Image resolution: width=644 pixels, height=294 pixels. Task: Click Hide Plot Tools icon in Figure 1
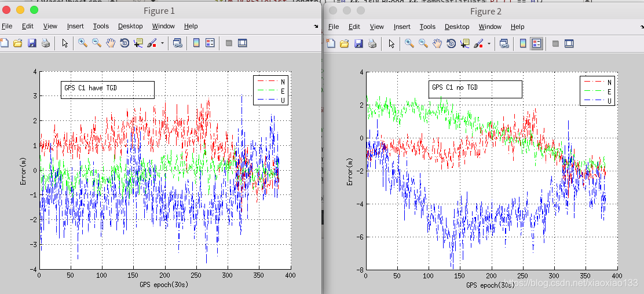[x=229, y=43]
